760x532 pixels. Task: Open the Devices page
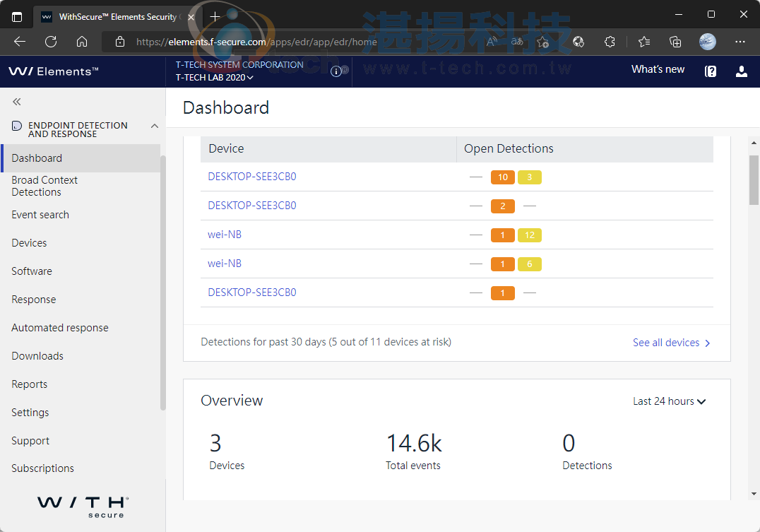(29, 243)
